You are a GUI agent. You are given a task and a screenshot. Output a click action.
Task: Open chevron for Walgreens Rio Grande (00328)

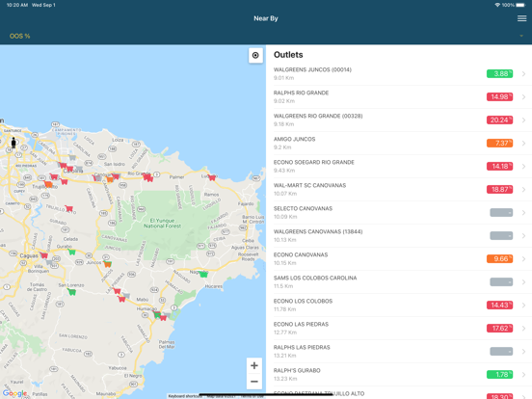pos(523,120)
